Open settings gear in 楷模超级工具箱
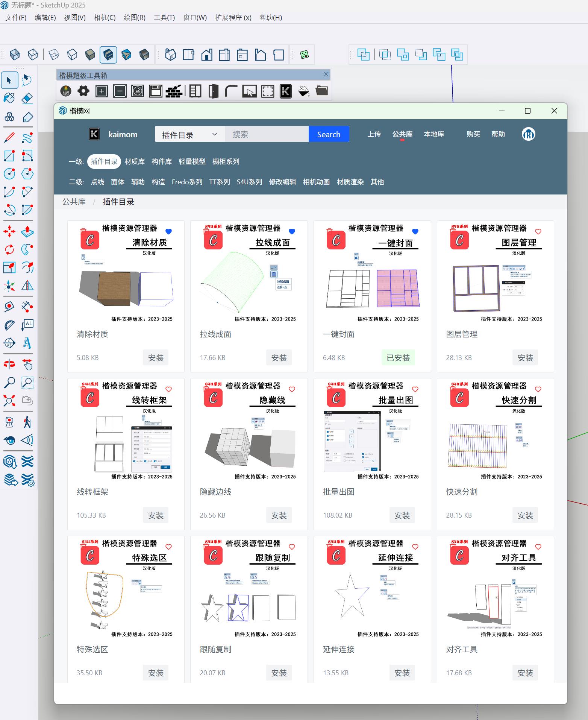 pyautogui.click(x=83, y=91)
